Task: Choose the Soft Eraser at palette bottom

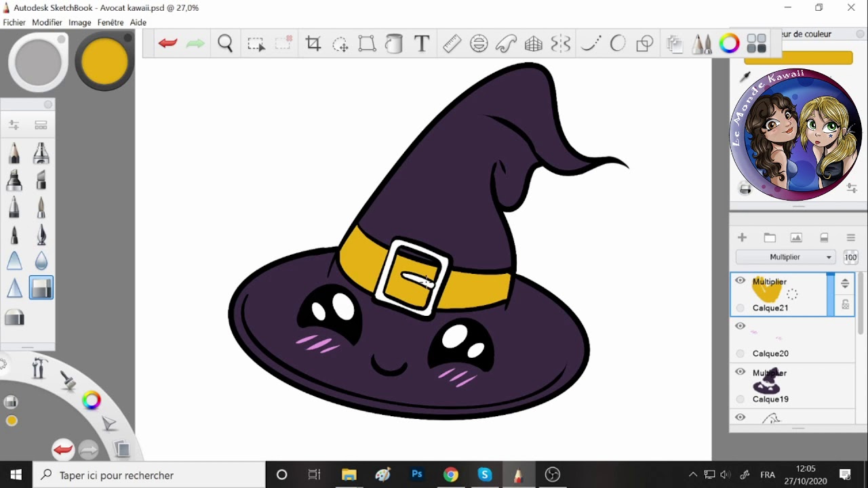Action: pos(14,318)
